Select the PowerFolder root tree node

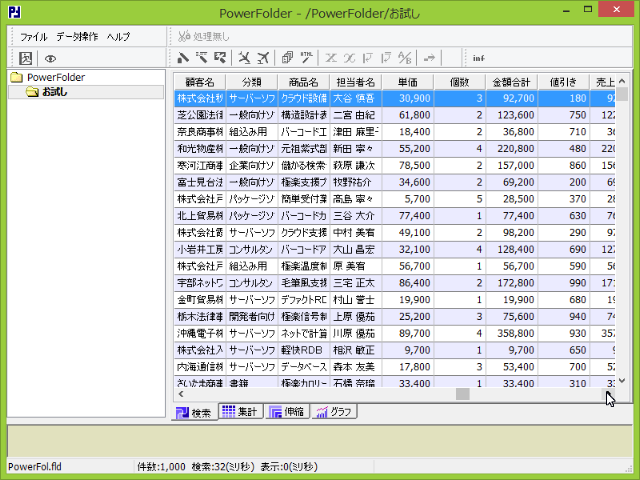pos(55,77)
